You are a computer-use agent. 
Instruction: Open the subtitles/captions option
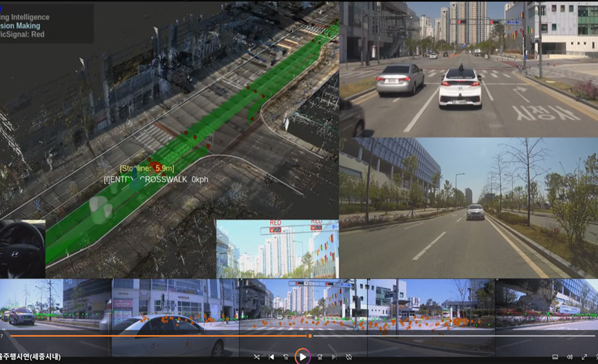pos(555,357)
